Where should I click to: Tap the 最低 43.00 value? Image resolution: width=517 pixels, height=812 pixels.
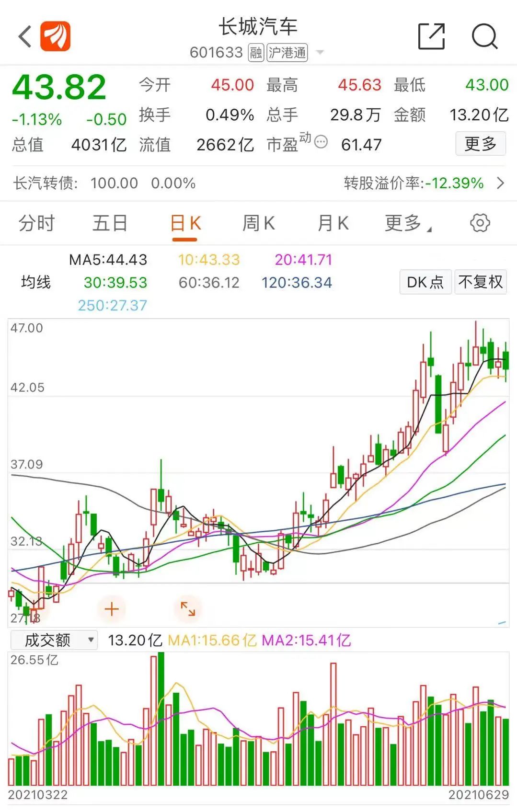pos(487,85)
